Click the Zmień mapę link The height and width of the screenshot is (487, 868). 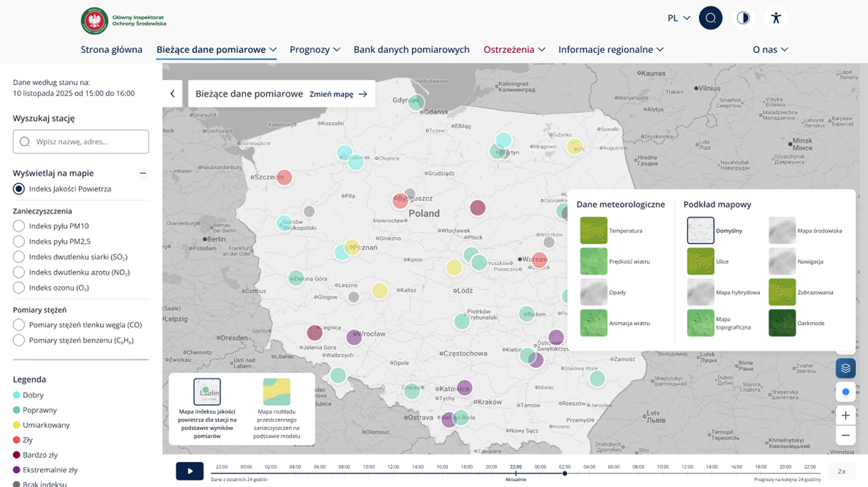(x=338, y=94)
